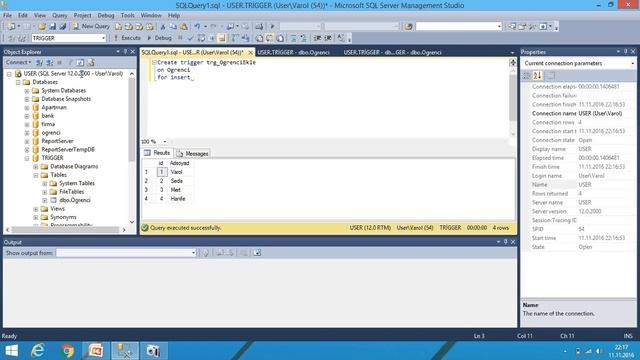This screenshot has width=640, height=360.
Task: Click Display Estimated Execution Plan icon
Action: tap(201, 38)
